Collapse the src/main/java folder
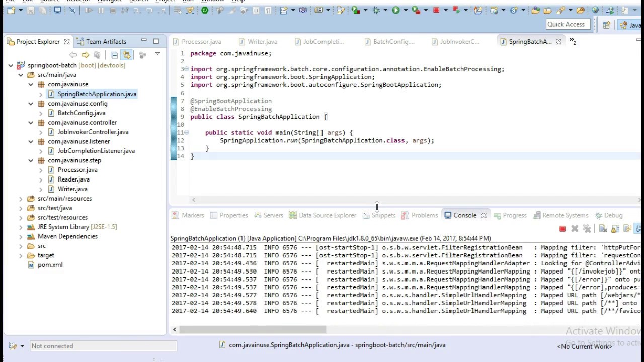This screenshot has width=644, height=362. [21, 75]
